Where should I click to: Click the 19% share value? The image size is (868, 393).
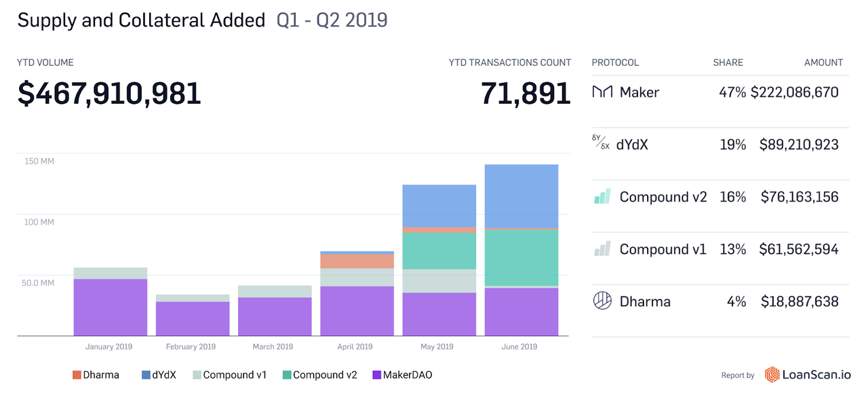[x=733, y=145]
